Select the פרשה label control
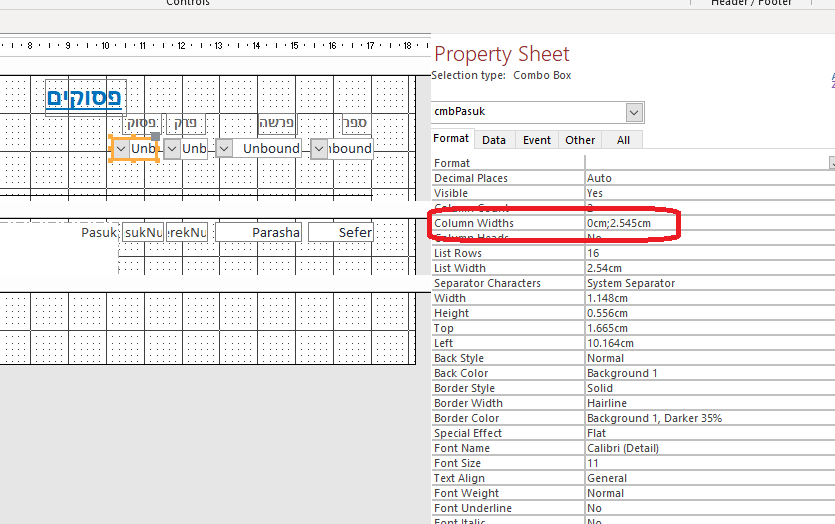The image size is (835, 524). [276, 123]
